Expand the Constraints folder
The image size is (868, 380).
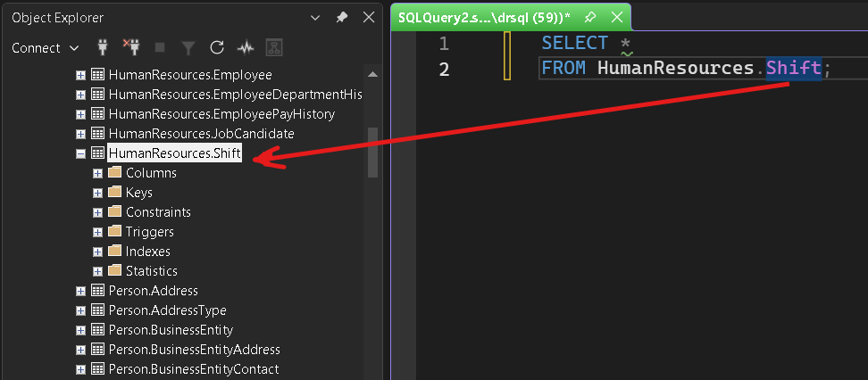[98, 212]
